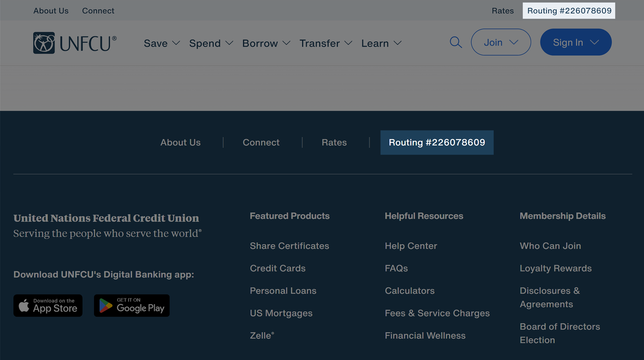Open the Share Certificates link
The width and height of the screenshot is (644, 360).
click(289, 246)
